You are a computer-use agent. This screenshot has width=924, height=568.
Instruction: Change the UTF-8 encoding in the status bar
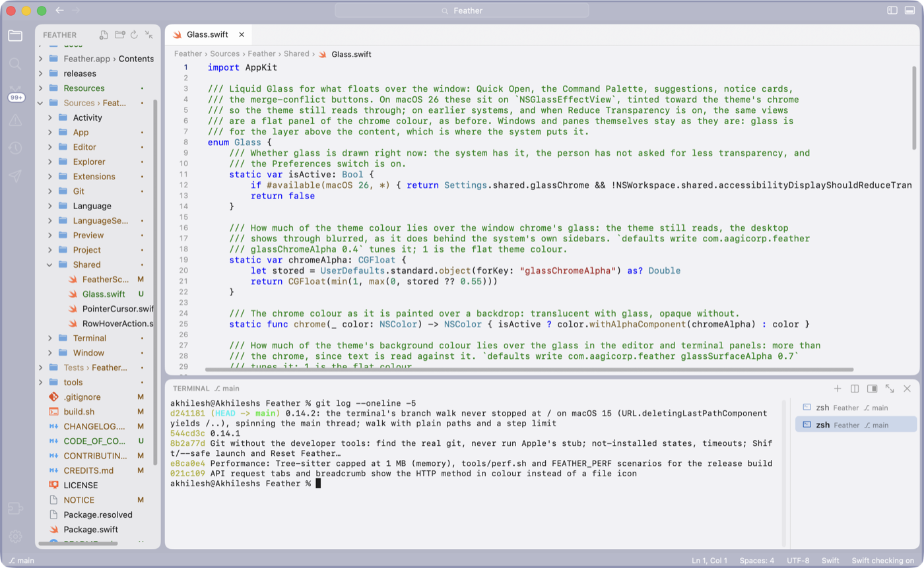coord(797,560)
